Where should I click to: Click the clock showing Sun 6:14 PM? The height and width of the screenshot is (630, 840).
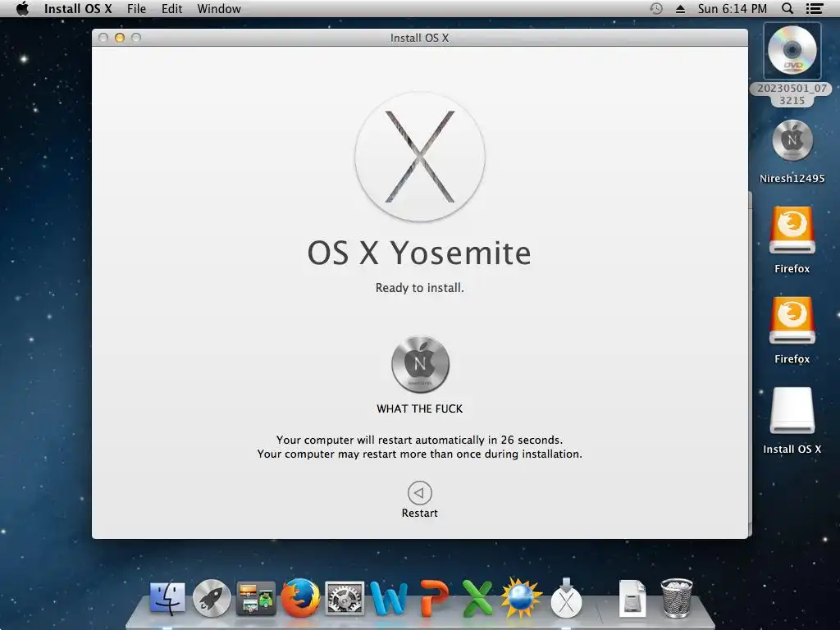pos(733,8)
